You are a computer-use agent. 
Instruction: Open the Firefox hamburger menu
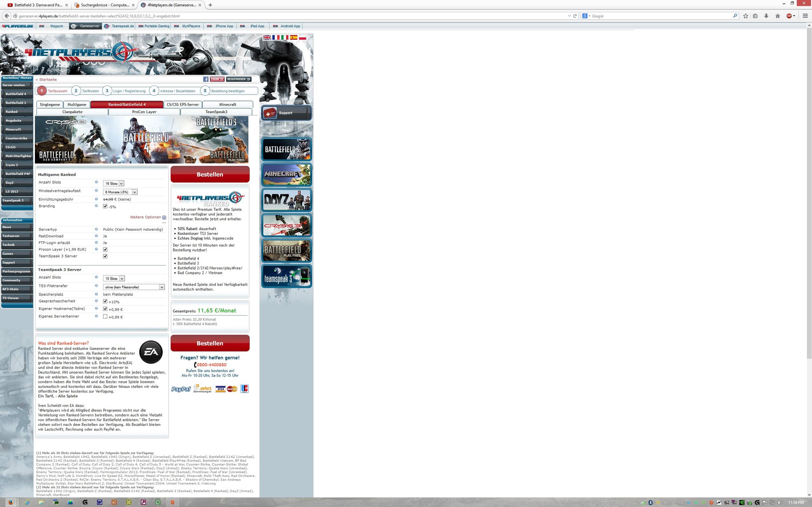(805, 16)
